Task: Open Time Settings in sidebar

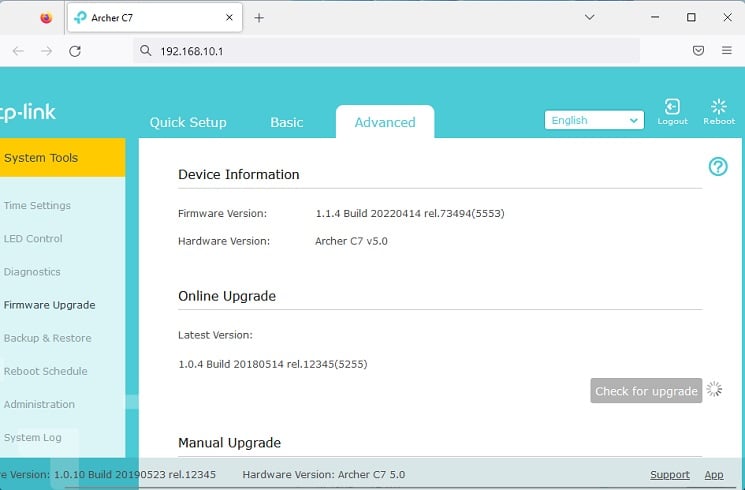Action: pyautogui.click(x=37, y=205)
